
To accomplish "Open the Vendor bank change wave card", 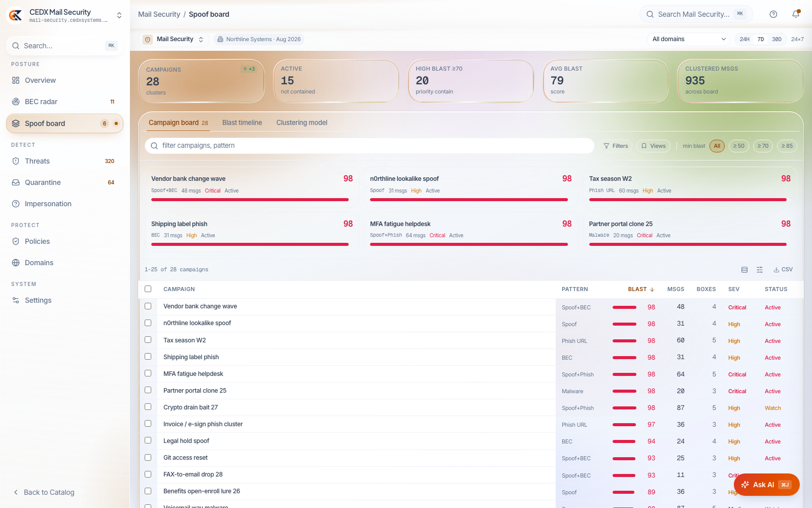I will (x=252, y=187).
